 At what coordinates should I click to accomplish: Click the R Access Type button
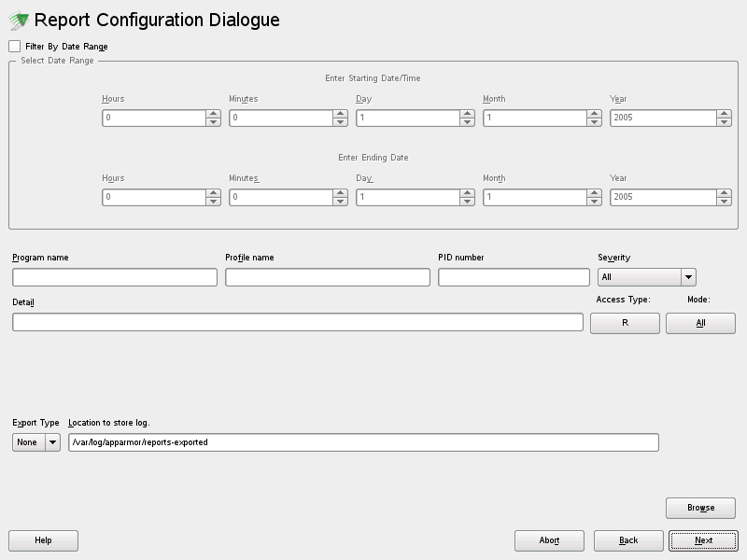[625, 323]
